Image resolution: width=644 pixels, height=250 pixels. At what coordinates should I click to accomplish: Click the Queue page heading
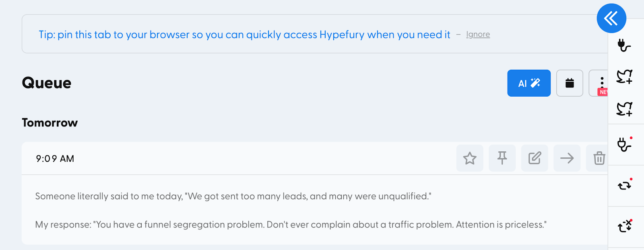coord(47,83)
